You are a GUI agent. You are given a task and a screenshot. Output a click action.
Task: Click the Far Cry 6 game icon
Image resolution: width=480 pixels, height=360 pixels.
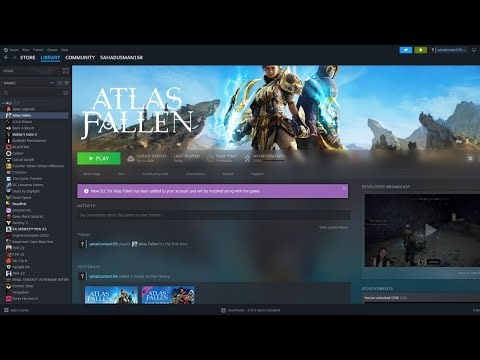pos(9,261)
